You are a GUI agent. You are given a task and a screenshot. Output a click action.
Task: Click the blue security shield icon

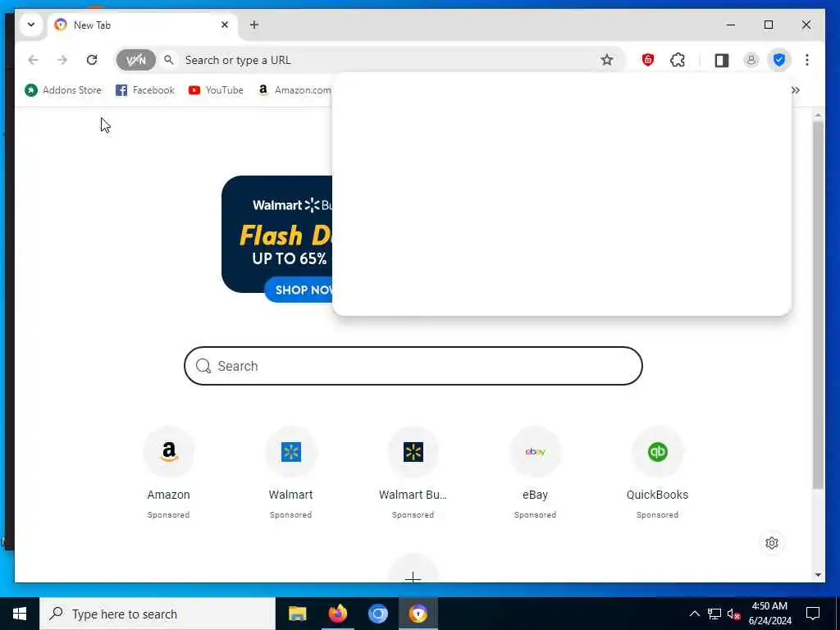[779, 60]
